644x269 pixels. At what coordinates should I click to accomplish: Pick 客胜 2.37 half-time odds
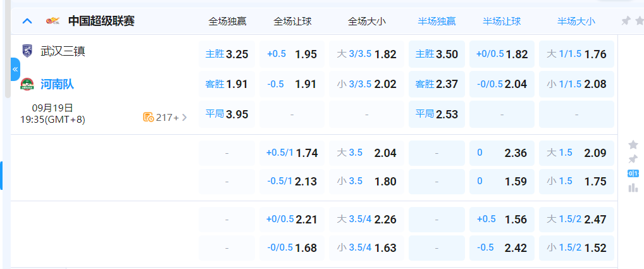[437, 84]
